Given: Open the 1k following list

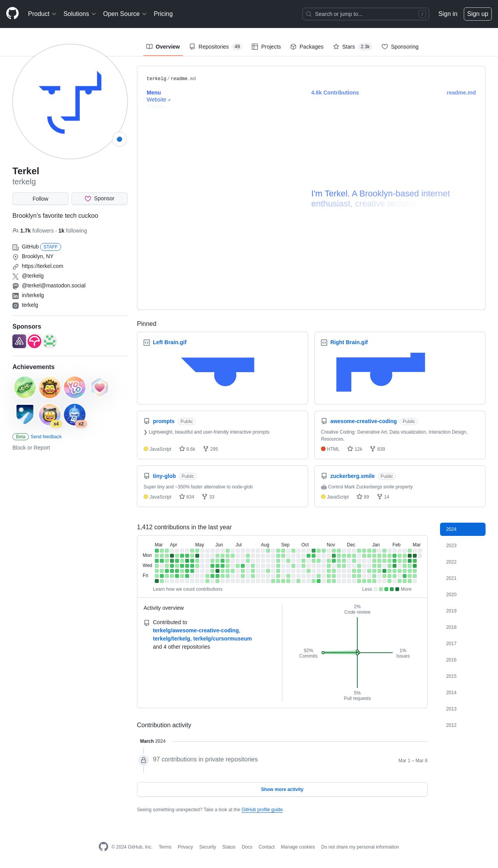Looking at the screenshot, I should coord(73,231).
